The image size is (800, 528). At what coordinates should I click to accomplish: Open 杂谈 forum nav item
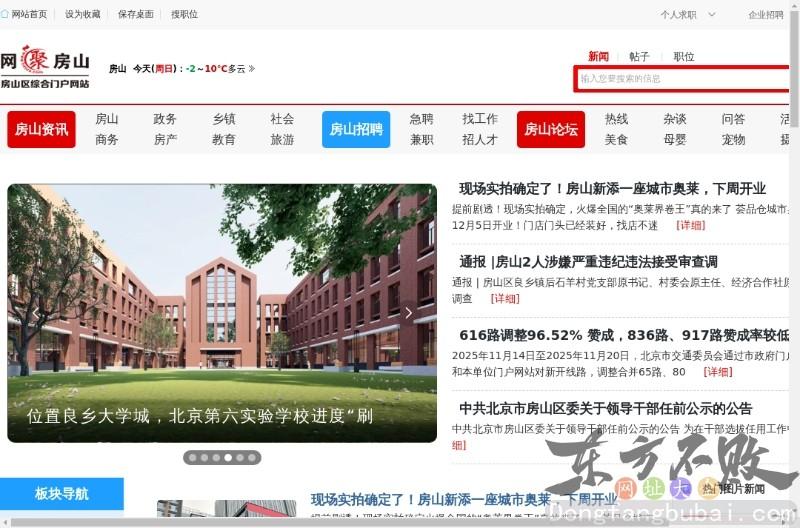675,119
